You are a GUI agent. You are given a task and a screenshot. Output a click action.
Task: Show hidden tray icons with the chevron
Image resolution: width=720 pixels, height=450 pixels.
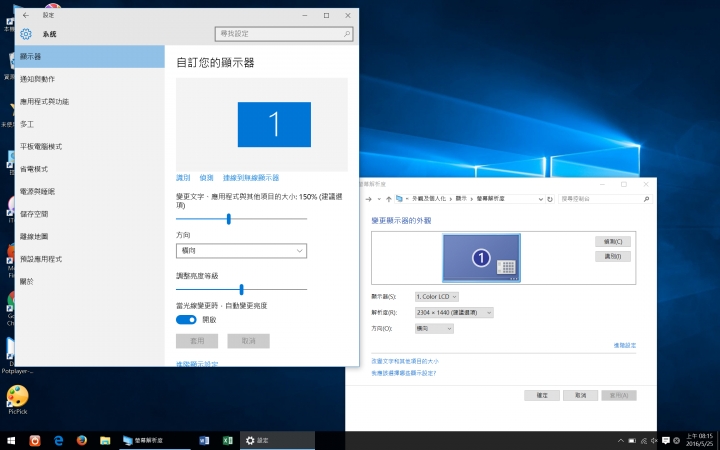[x=621, y=441]
